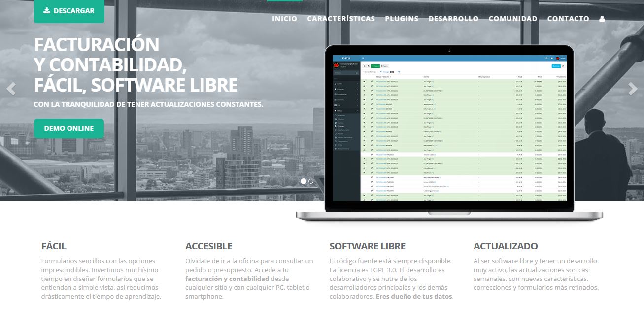This screenshot has width=644, height=311.
Task: Click the ACTUALIZADO feature heading
Action: coord(505,246)
